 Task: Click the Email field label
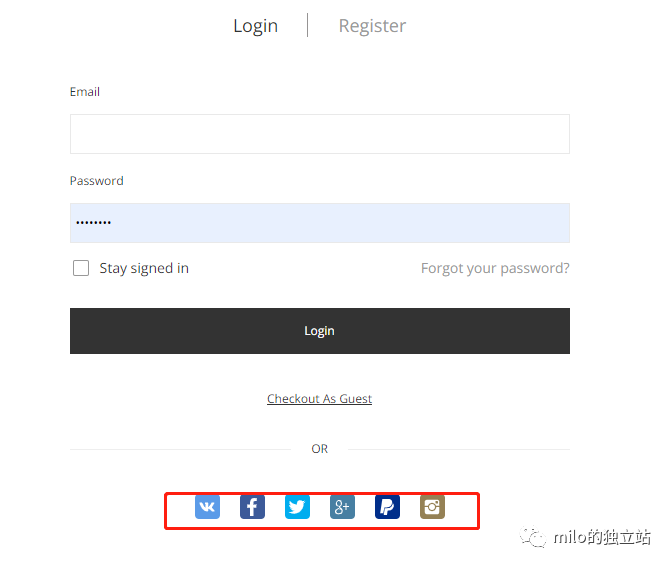[x=85, y=92]
